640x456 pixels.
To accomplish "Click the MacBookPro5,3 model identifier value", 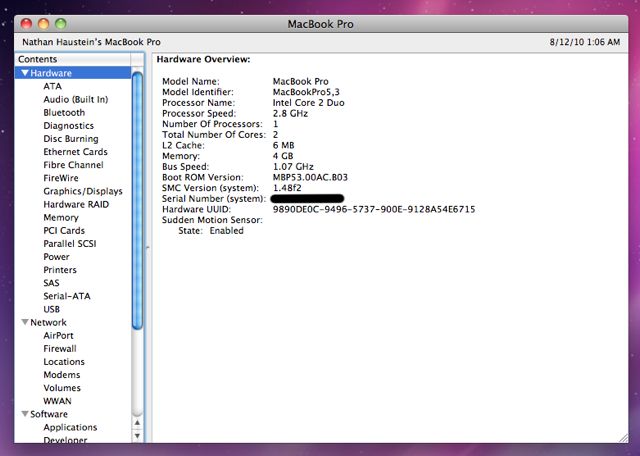I will pyautogui.click(x=306, y=92).
